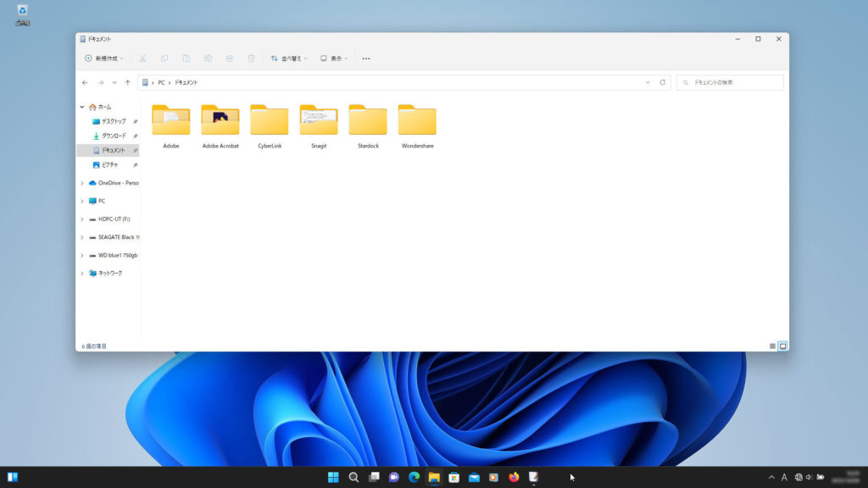The height and width of the screenshot is (488, 868).
Task: Open the 並べ替え sort dropdown
Action: (289, 58)
